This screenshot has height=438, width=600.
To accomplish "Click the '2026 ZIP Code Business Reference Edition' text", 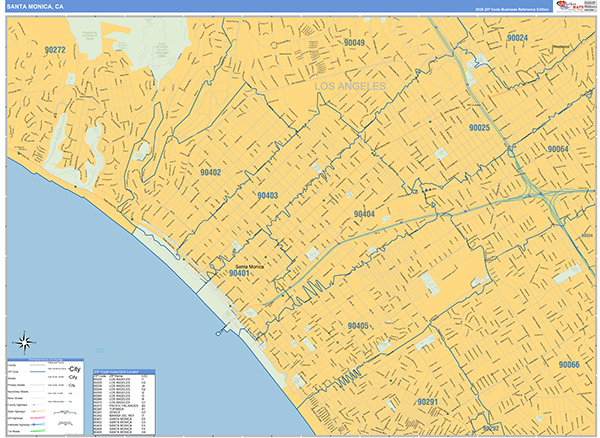I will (x=489, y=8).
